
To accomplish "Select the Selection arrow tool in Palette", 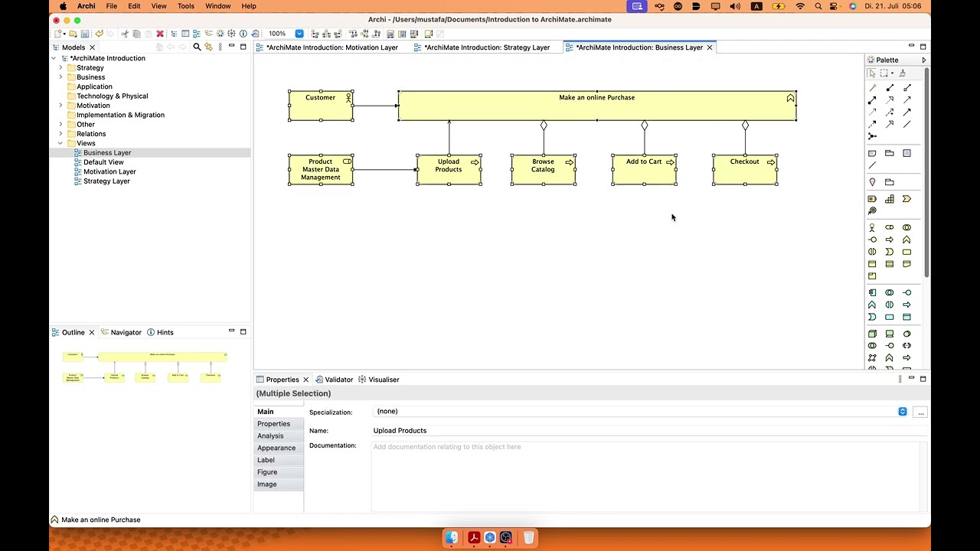I will click(872, 73).
